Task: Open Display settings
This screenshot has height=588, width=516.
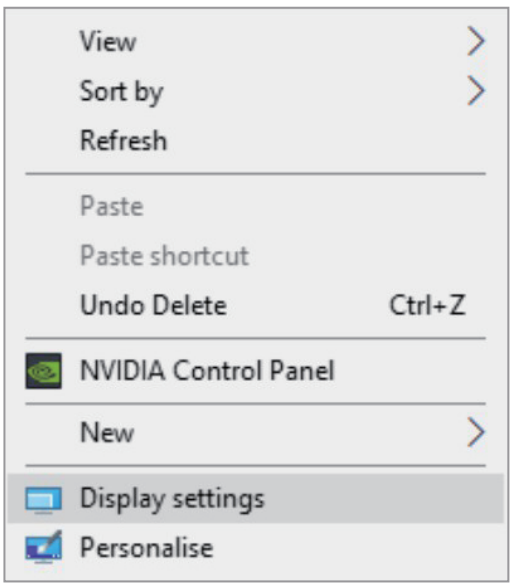Action: (x=255, y=498)
